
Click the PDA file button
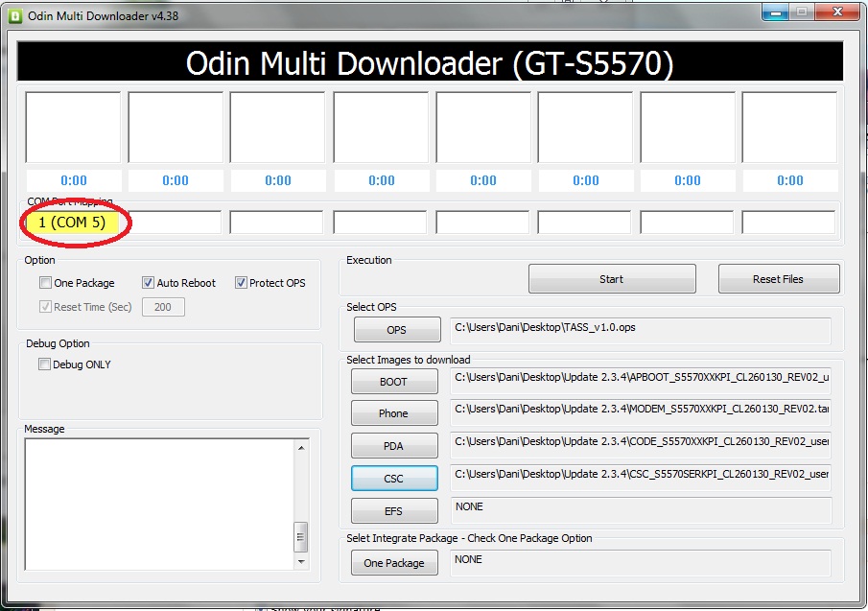point(393,446)
